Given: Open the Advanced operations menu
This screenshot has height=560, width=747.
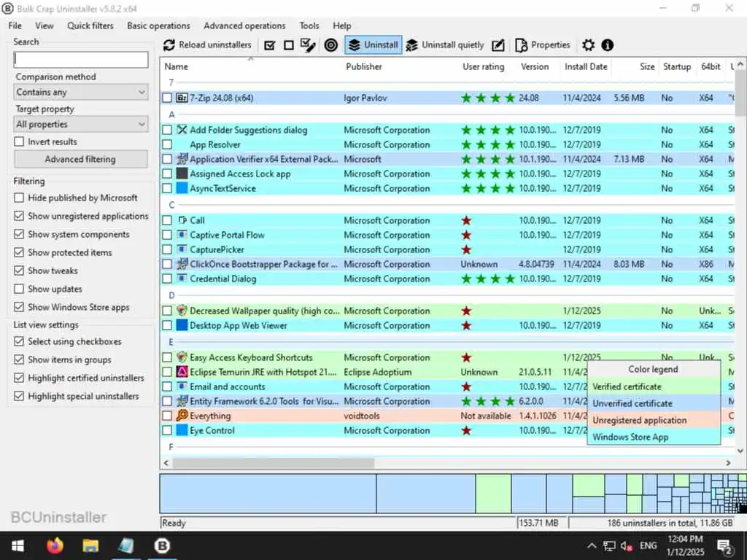Looking at the screenshot, I should [x=244, y=26].
